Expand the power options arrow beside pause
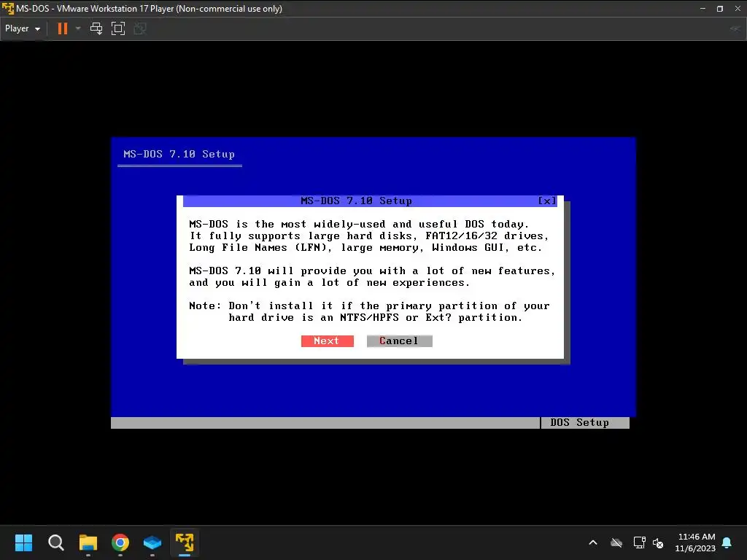The width and height of the screenshot is (747, 560). pos(78,28)
